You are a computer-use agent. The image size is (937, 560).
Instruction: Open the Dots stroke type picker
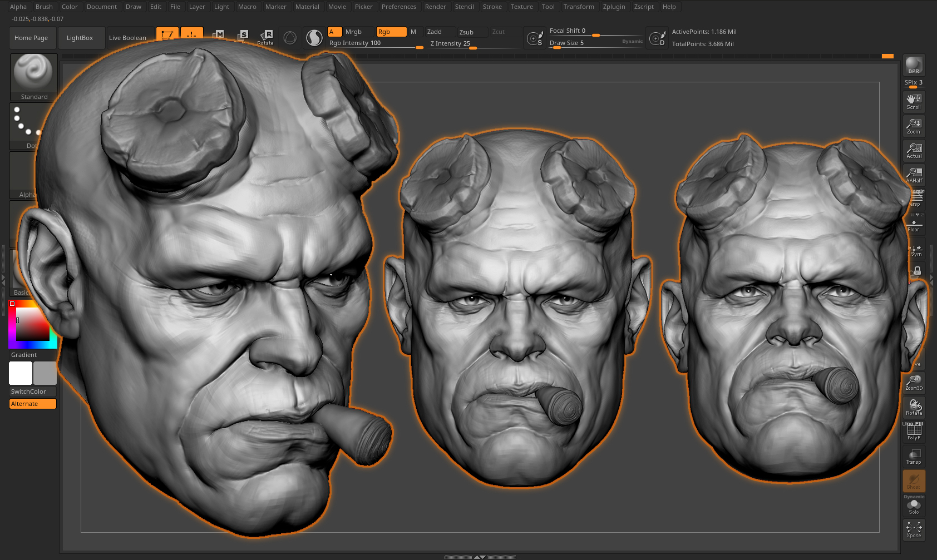click(25, 126)
